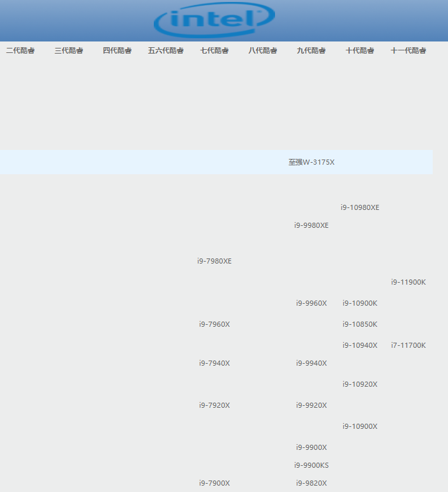The image size is (448, 492).
Task: Select the i9-7960X processor link
Action: 214,324
